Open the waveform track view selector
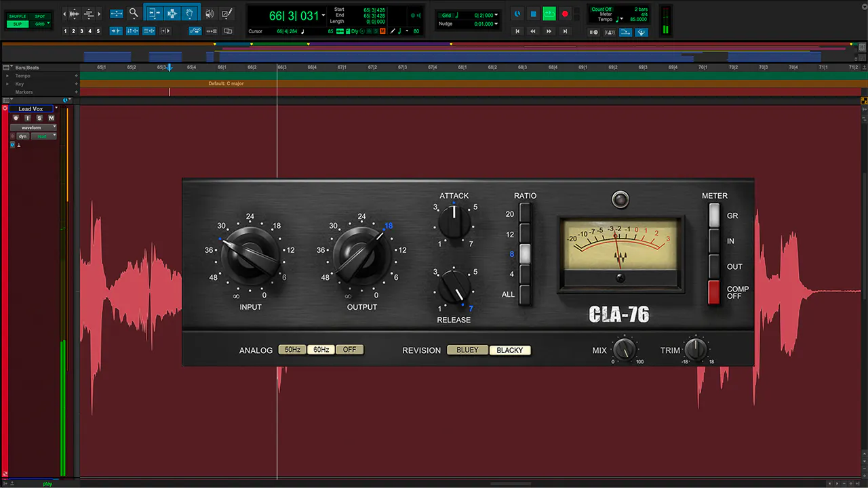868x488 pixels. [x=33, y=127]
